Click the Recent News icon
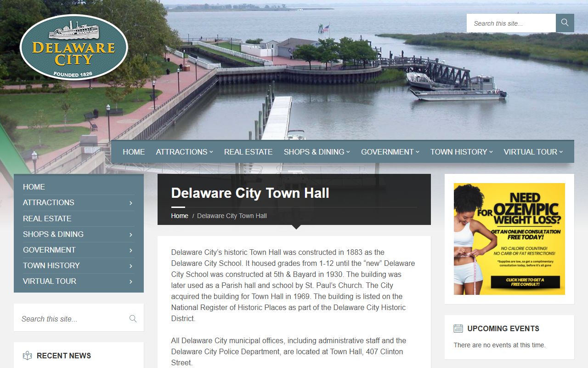This screenshot has height=368, width=588. (28, 356)
